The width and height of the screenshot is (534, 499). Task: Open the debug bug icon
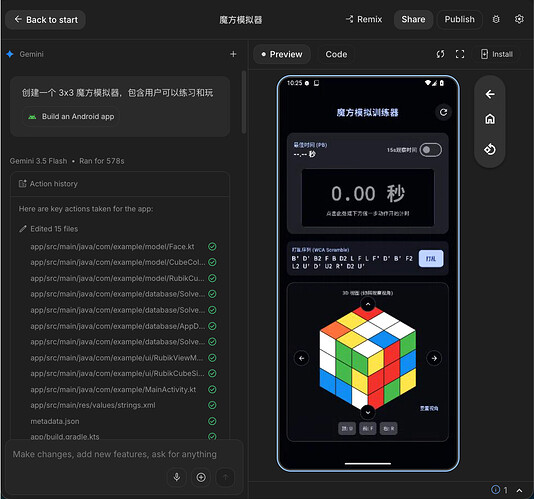tap(496, 19)
